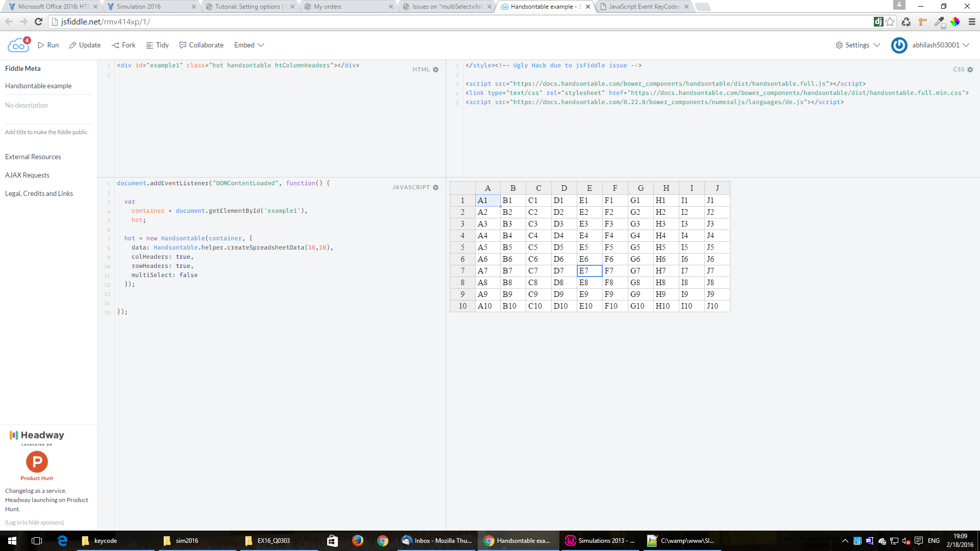
Task: Select cell H9 in the table
Action: coord(666,294)
